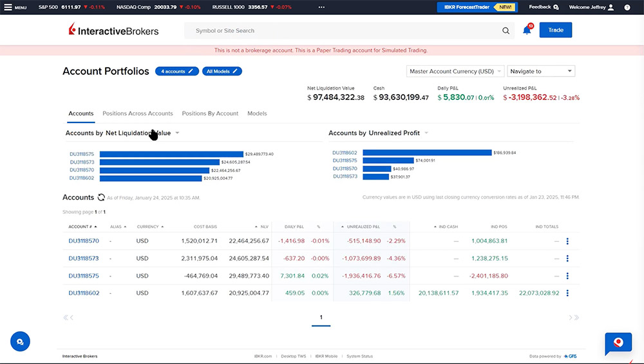This screenshot has height=364, width=644.
Task: Open the chat bubble at bottom left
Action: click(x=20, y=341)
